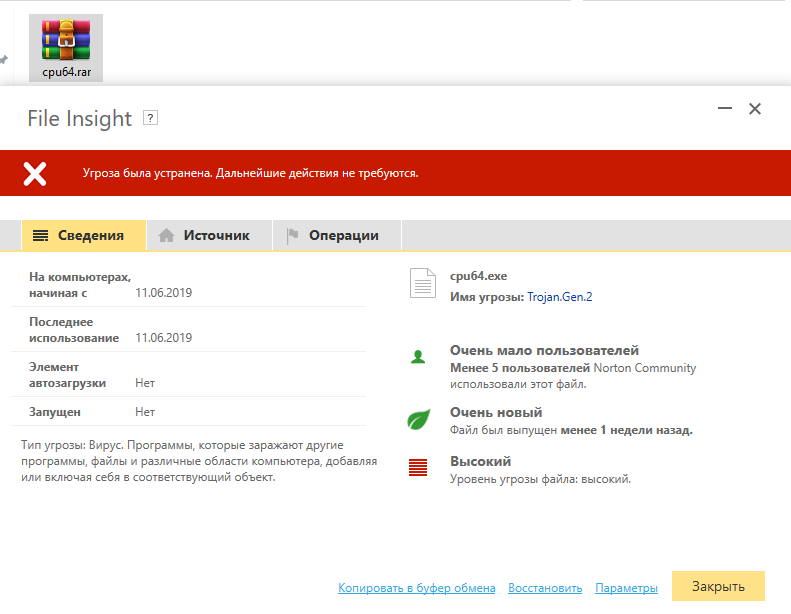This screenshot has width=791, height=614.
Task: Click the flag icon on the Операции tab
Action: click(292, 235)
